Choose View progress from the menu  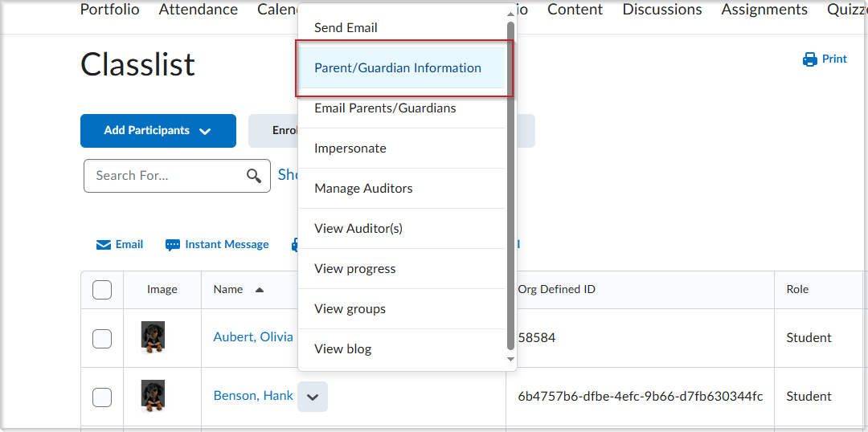[355, 269]
